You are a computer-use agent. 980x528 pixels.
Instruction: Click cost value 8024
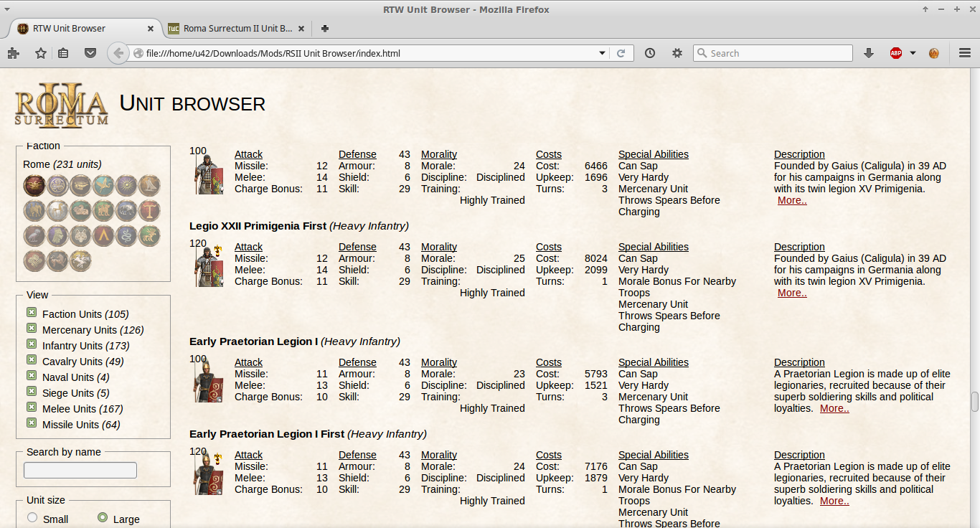596,258
